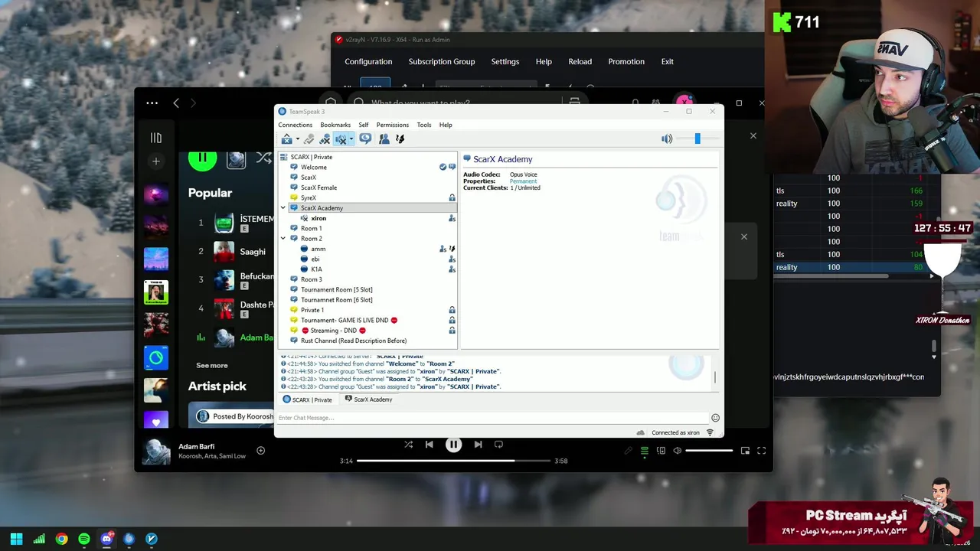
Task: Click the Enter Chat Message field
Action: pos(493,418)
